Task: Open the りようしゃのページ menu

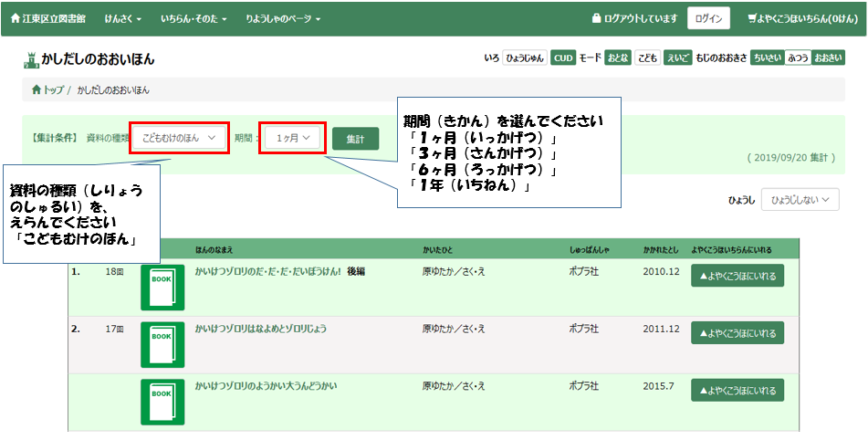Action: pos(283,18)
